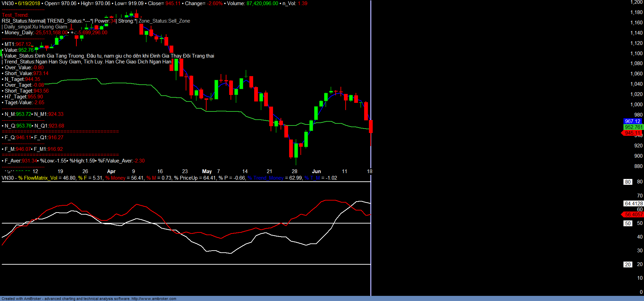Click the red Test_Trend title text
Screen dimensions: 644x301
pyautogui.click(x=15, y=15)
